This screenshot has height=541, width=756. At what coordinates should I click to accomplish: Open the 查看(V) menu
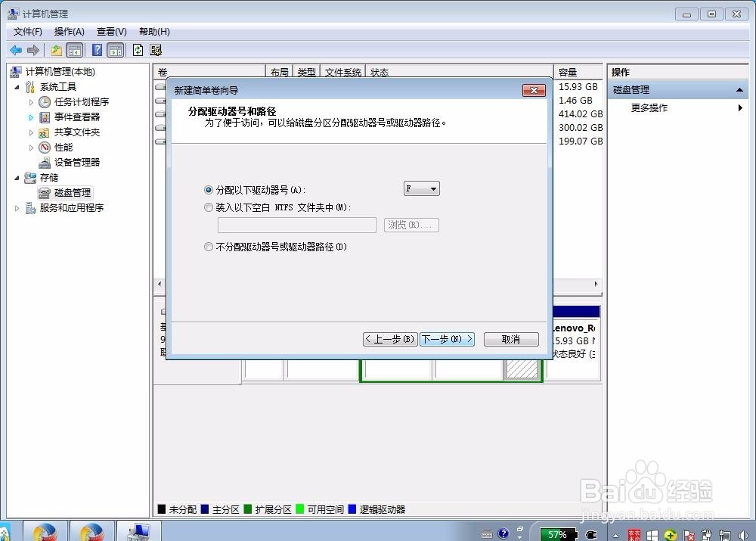point(111,32)
